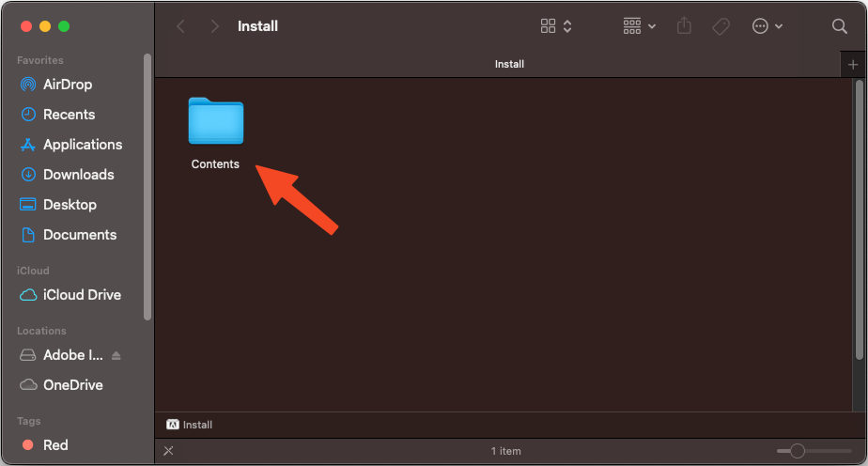Go forward with the right chevron
This screenshot has width=868, height=466.
pyautogui.click(x=215, y=26)
